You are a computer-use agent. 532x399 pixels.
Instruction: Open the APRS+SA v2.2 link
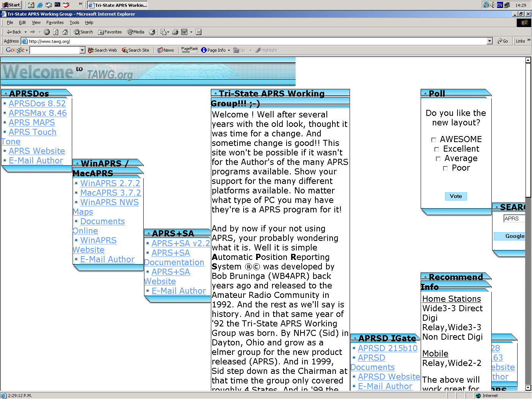click(x=180, y=243)
